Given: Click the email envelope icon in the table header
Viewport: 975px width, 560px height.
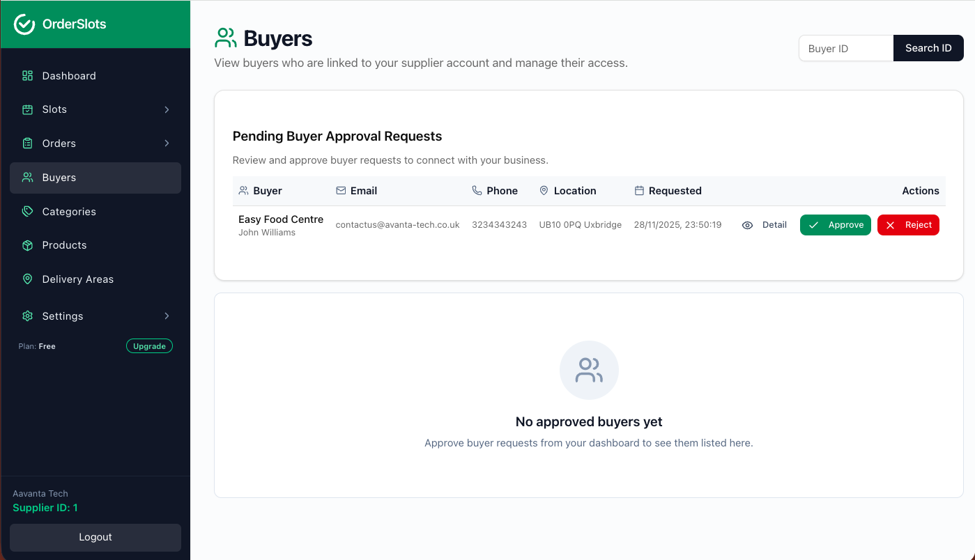Looking at the screenshot, I should point(340,190).
